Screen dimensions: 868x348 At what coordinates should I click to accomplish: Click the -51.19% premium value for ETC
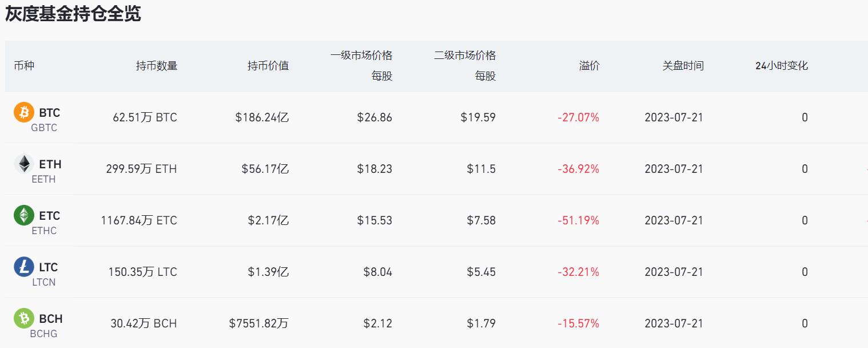[579, 220]
